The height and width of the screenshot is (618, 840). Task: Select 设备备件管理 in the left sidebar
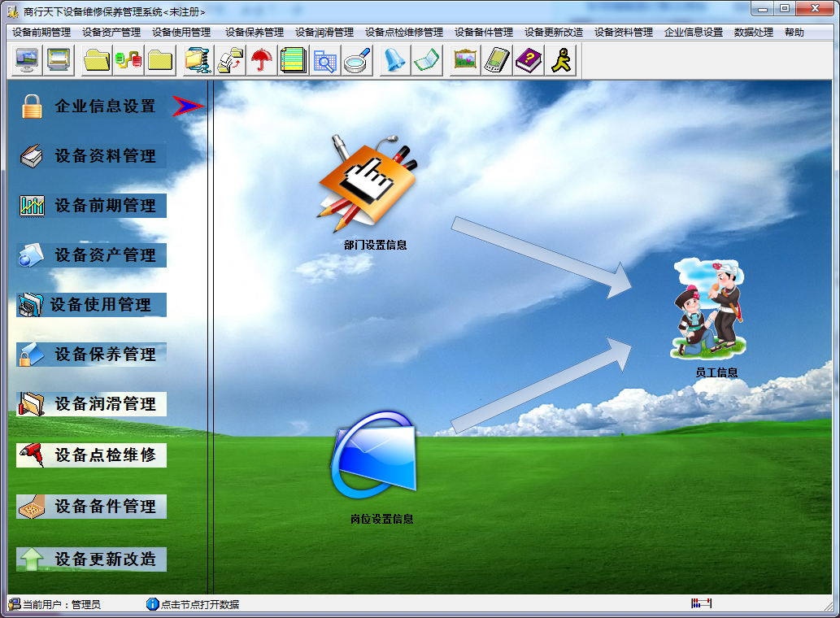pyautogui.click(x=91, y=506)
